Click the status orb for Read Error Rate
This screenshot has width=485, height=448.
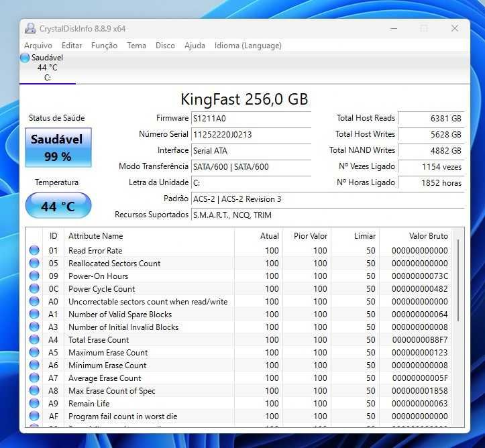click(x=34, y=250)
